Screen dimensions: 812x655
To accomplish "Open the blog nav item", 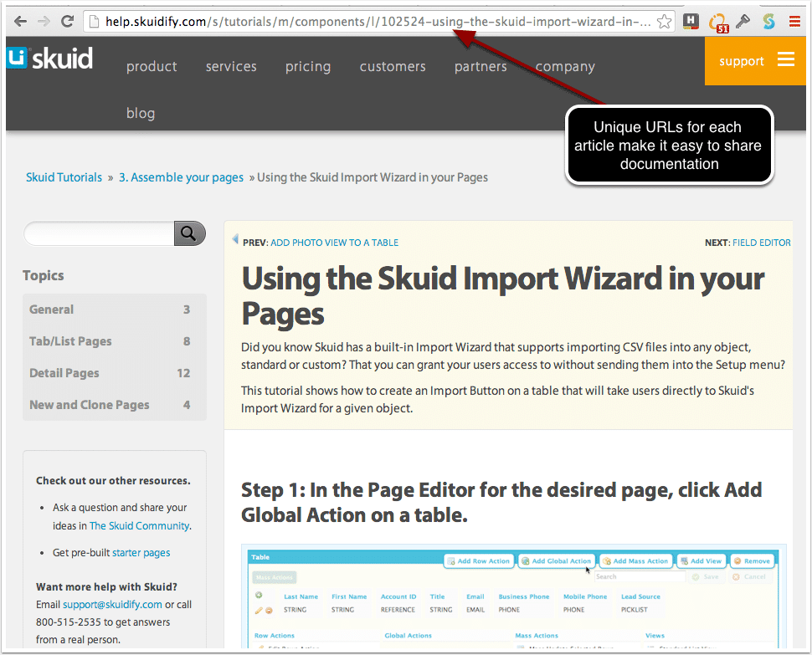I will pyautogui.click(x=140, y=113).
